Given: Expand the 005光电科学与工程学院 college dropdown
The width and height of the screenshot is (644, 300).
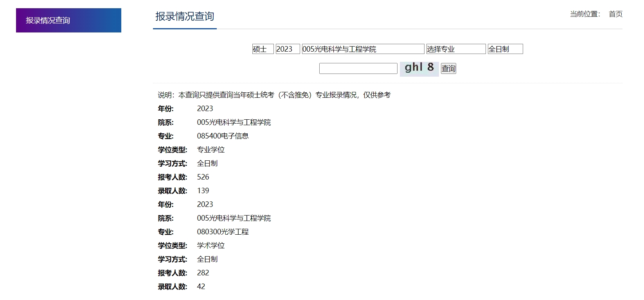Looking at the screenshot, I should (363, 49).
